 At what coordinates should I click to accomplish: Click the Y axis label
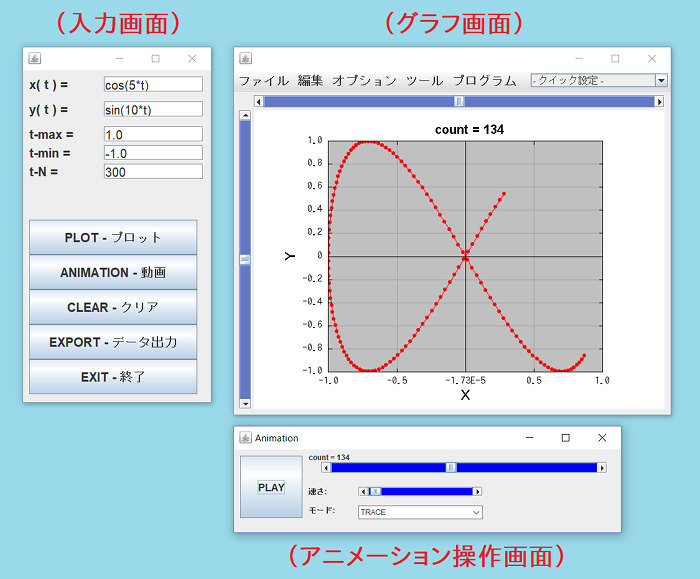coord(290,256)
